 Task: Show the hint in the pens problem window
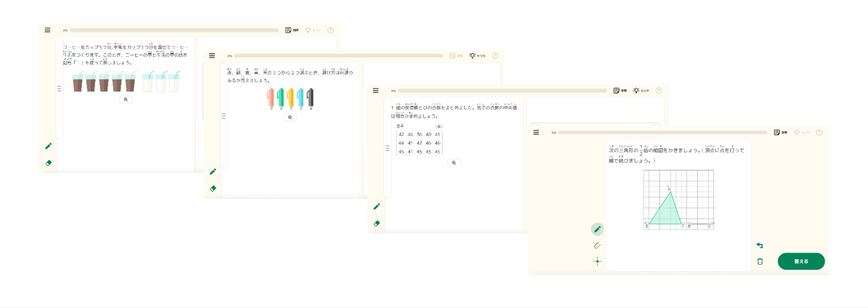tap(477, 56)
